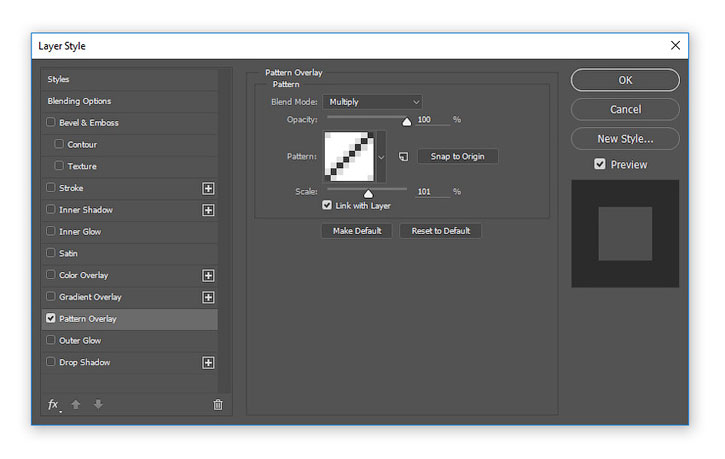Viewport: 725px width, 459px height.
Task: Click the Opacity value field
Action: (x=433, y=120)
